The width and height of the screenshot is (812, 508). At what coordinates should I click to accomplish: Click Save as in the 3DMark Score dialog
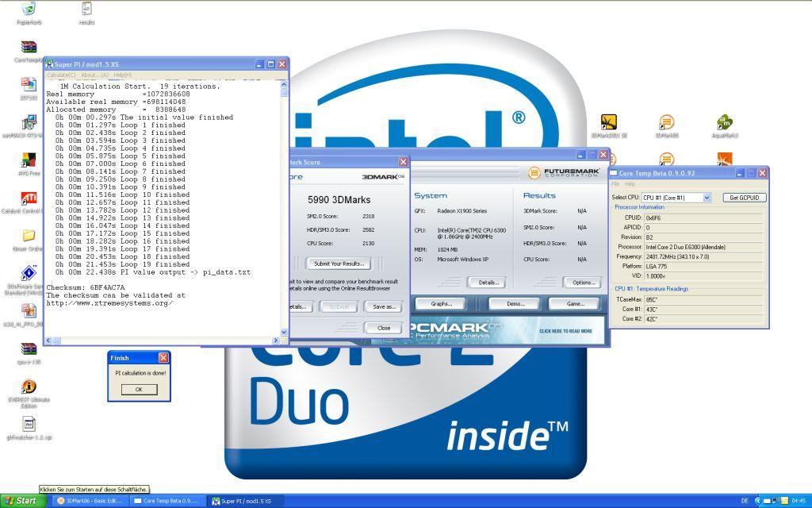pyautogui.click(x=384, y=307)
